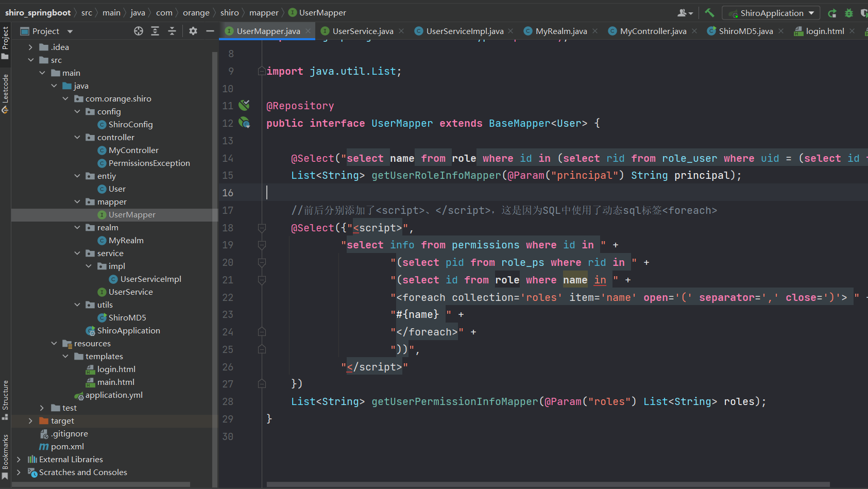
Task: Click the mapper breadcrumb
Action: pyautogui.click(x=264, y=12)
